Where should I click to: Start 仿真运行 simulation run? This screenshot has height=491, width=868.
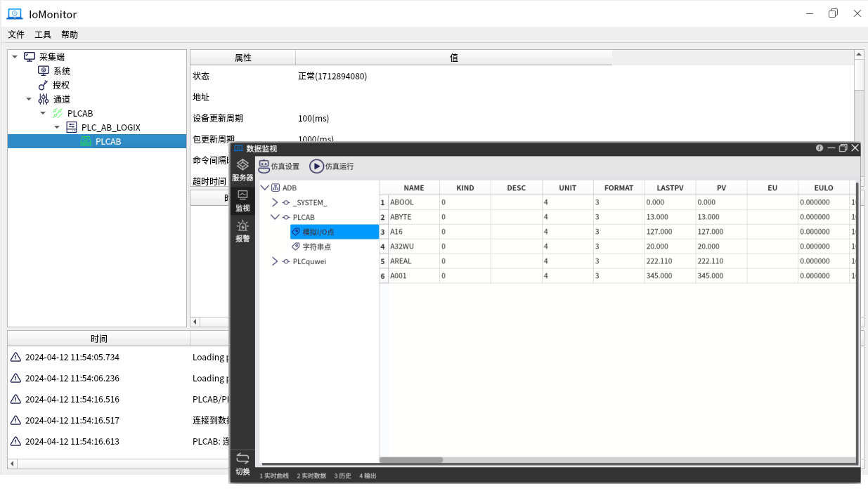pyautogui.click(x=332, y=166)
